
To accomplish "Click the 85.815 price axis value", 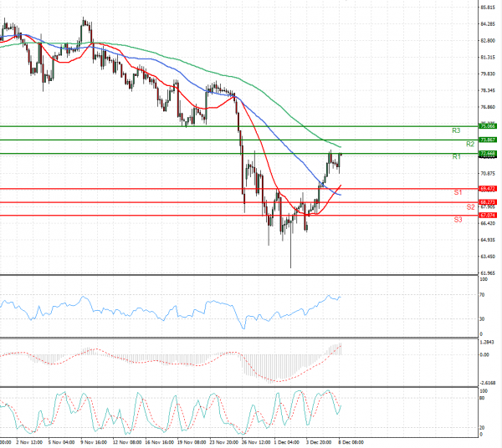I will [488, 8].
